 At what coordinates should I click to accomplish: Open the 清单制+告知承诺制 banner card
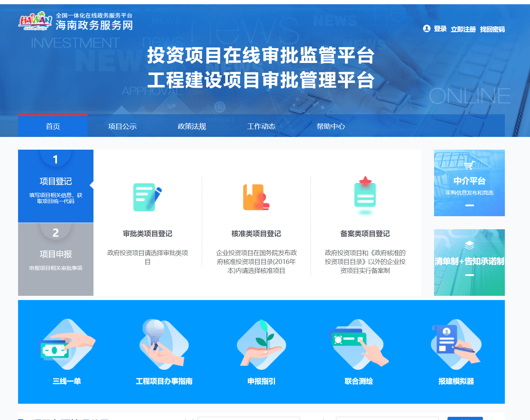tap(469, 263)
